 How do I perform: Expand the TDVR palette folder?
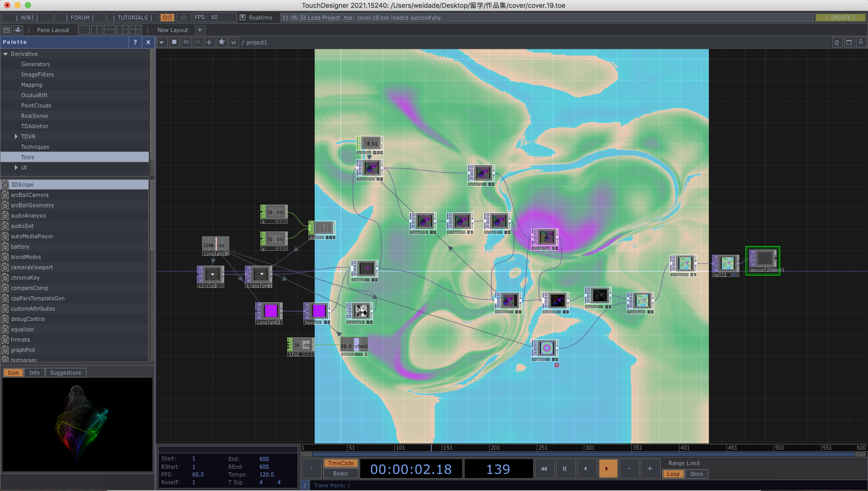pos(16,137)
